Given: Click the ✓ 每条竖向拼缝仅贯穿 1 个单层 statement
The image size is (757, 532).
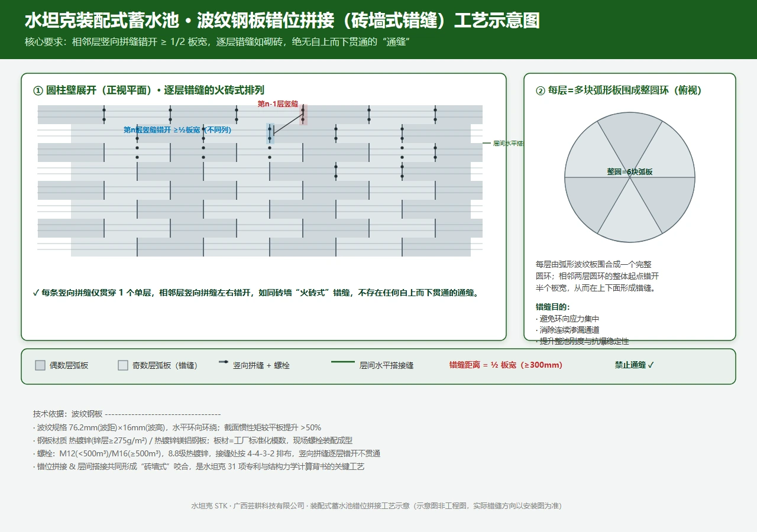Looking at the screenshot, I should pyautogui.click(x=255, y=293).
